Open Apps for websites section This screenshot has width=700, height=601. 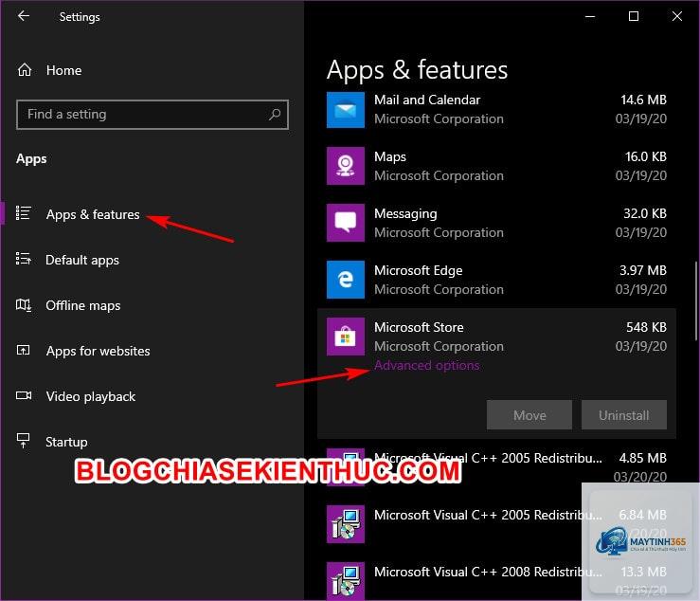point(98,352)
